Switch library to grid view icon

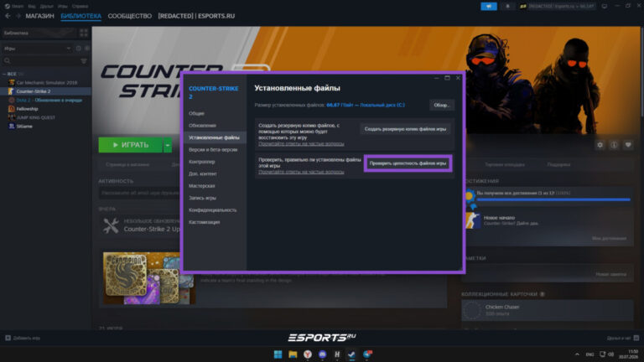(x=84, y=33)
